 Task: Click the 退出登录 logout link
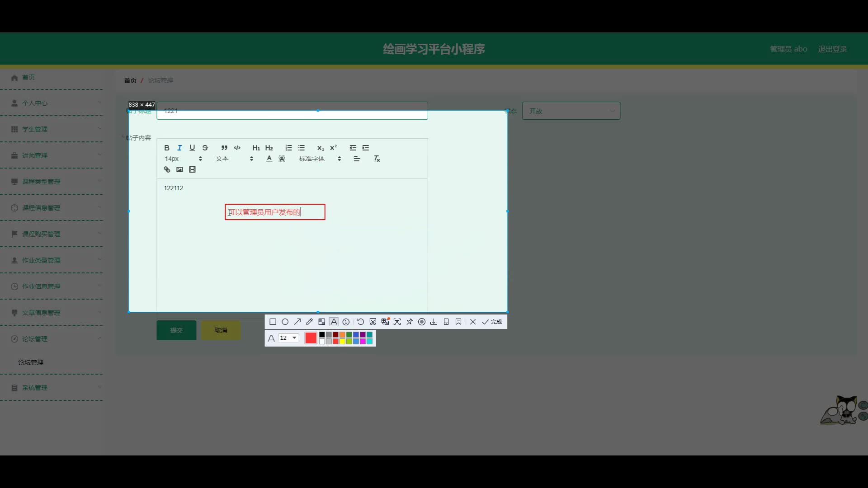[x=832, y=49]
